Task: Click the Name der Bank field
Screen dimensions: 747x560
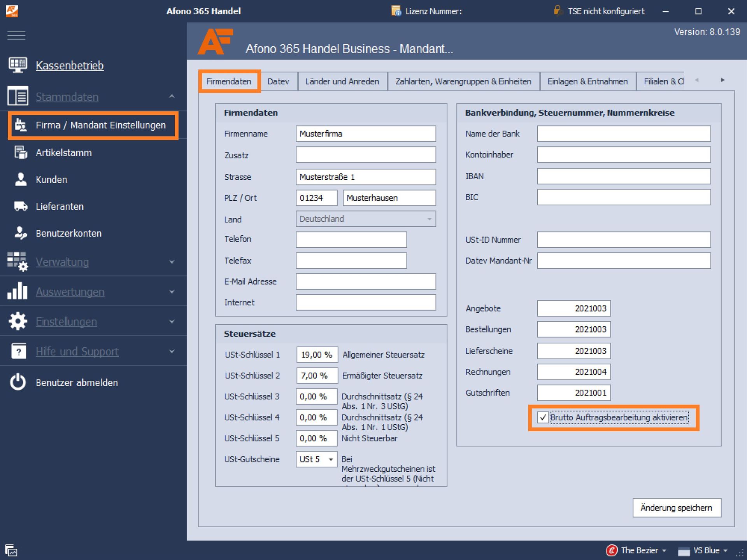Action: tap(624, 134)
